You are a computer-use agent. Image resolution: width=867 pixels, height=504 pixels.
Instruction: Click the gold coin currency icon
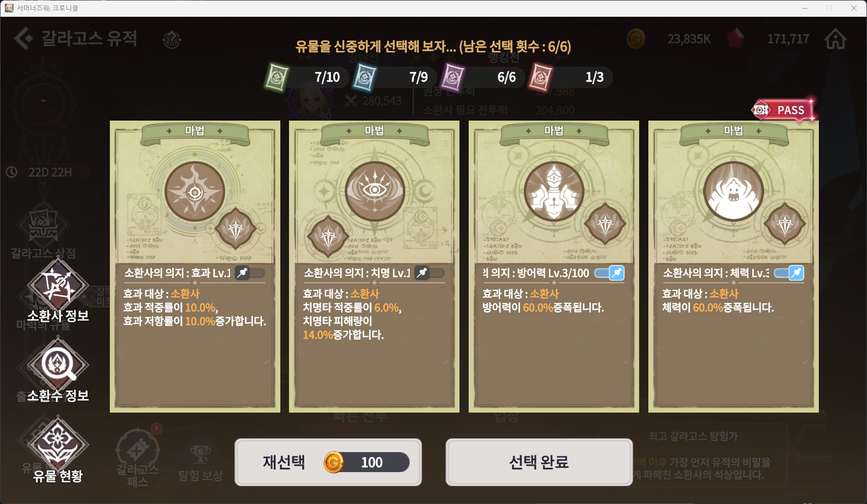tap(636, 39)
